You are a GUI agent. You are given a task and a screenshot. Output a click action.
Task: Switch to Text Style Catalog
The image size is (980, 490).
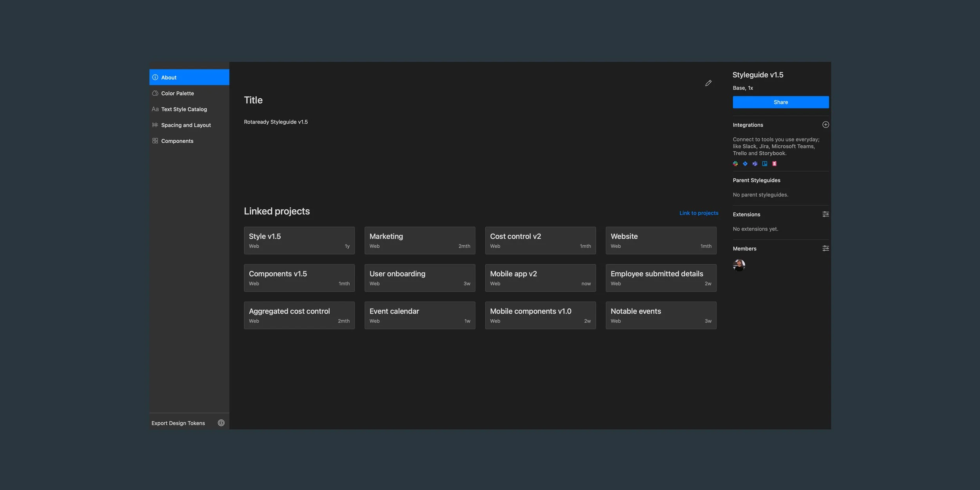pos(184,109)
